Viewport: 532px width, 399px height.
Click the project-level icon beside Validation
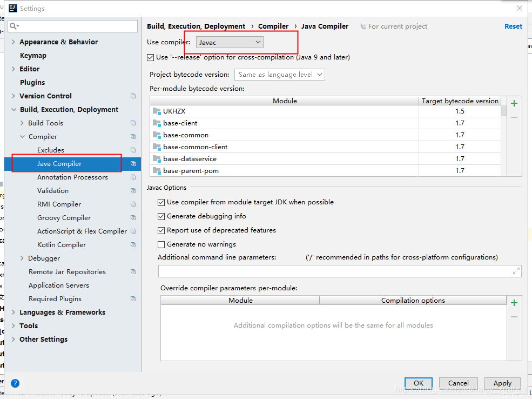(133, 190)
